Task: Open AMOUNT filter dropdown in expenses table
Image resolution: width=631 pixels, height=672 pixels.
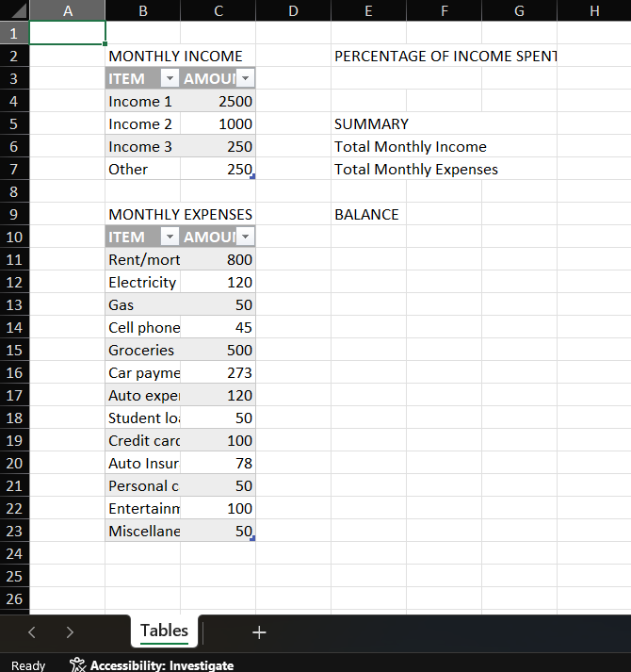Action: coord(246,237)
